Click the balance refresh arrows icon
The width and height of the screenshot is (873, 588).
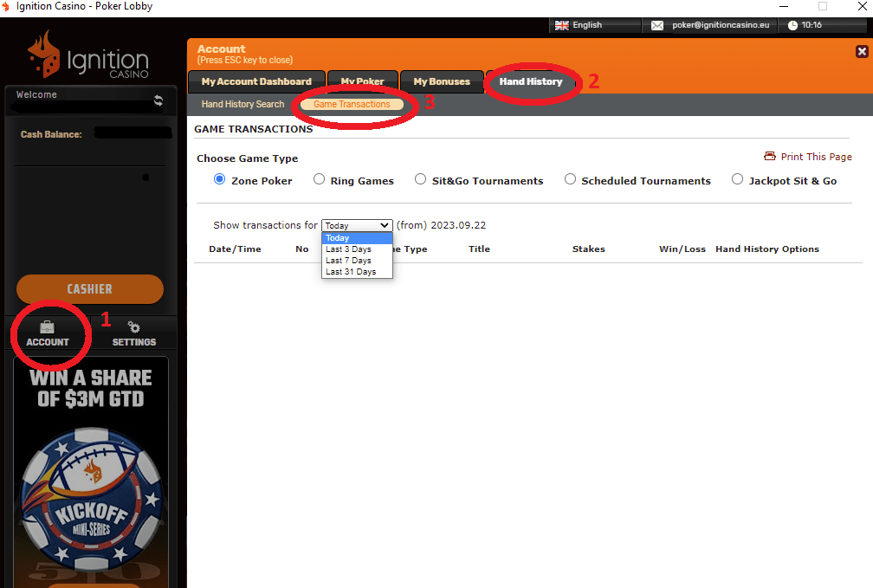point(158,100)
